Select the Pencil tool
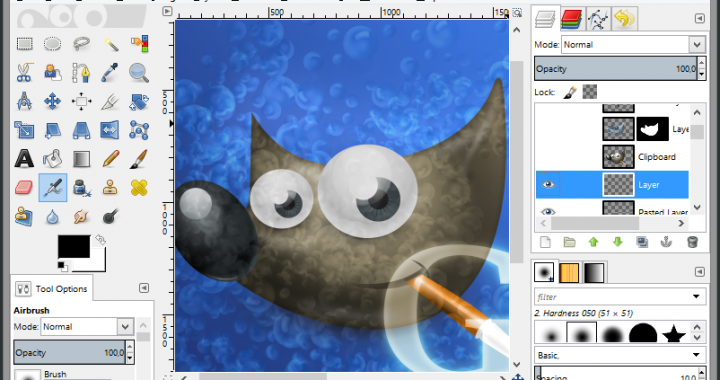Viewport: 720px width, 380px height. [110, 158]
